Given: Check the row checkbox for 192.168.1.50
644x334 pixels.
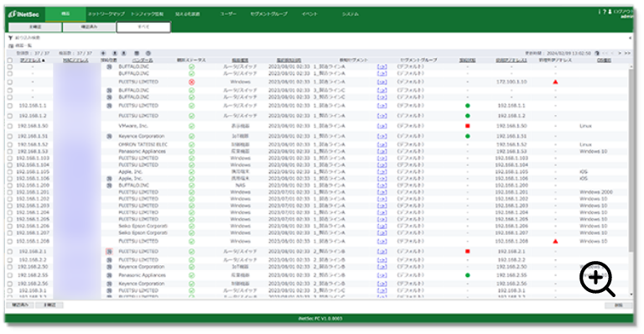Looking at the screenshot, I should pos(10,126).
